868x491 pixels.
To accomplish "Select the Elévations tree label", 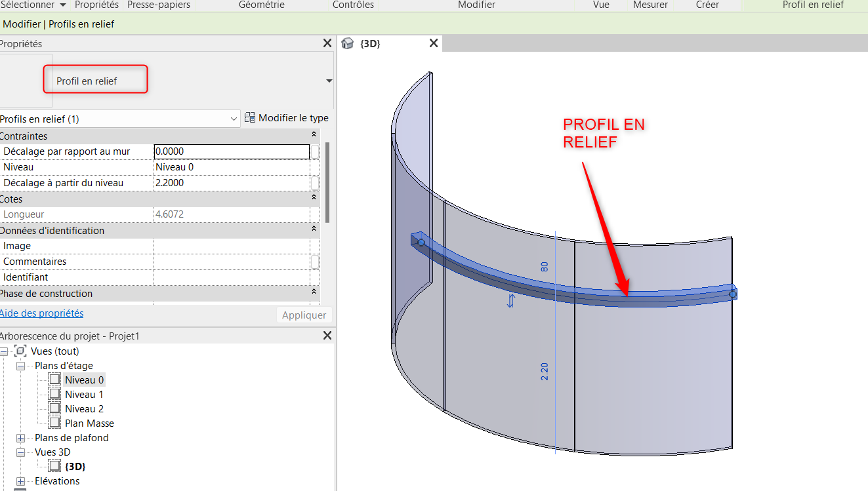I will point(57,481).
